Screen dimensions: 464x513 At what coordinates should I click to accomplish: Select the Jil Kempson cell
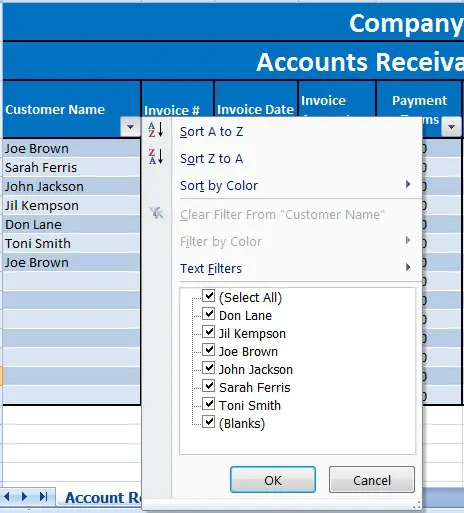click(x=71, y=205)
